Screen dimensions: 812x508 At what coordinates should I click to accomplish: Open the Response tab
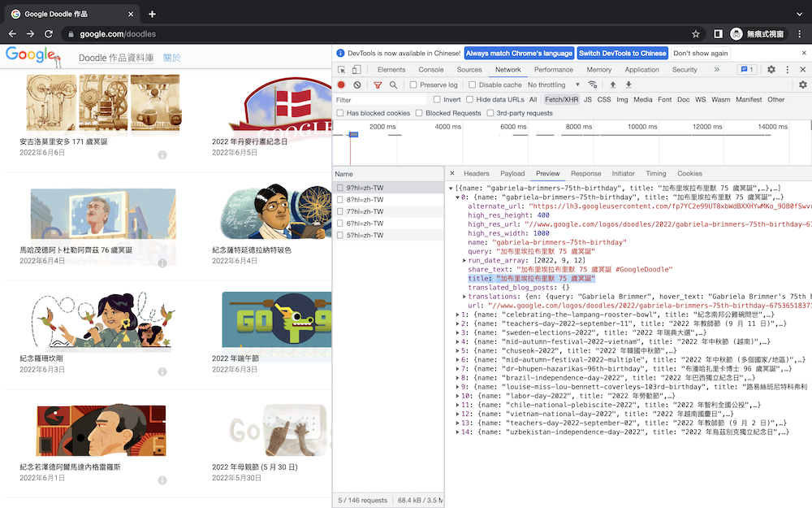(x=585, y=174)
